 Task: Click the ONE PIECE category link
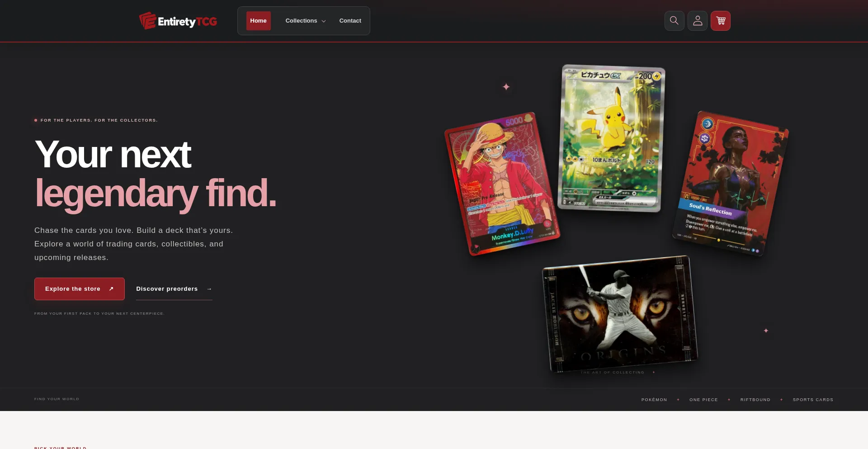coord(703,400)
